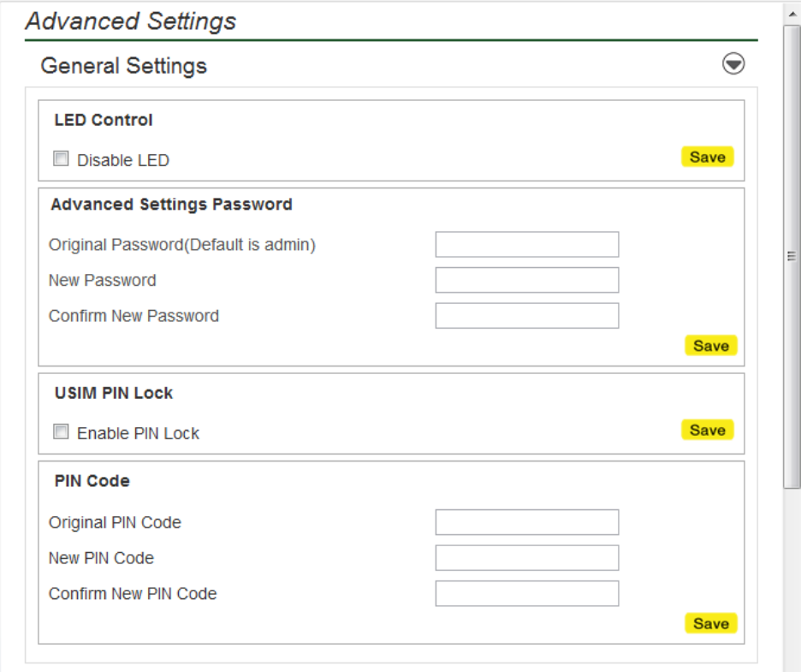Save the Advanced Settings Password

pyautogui.click(x=710, y=346)
